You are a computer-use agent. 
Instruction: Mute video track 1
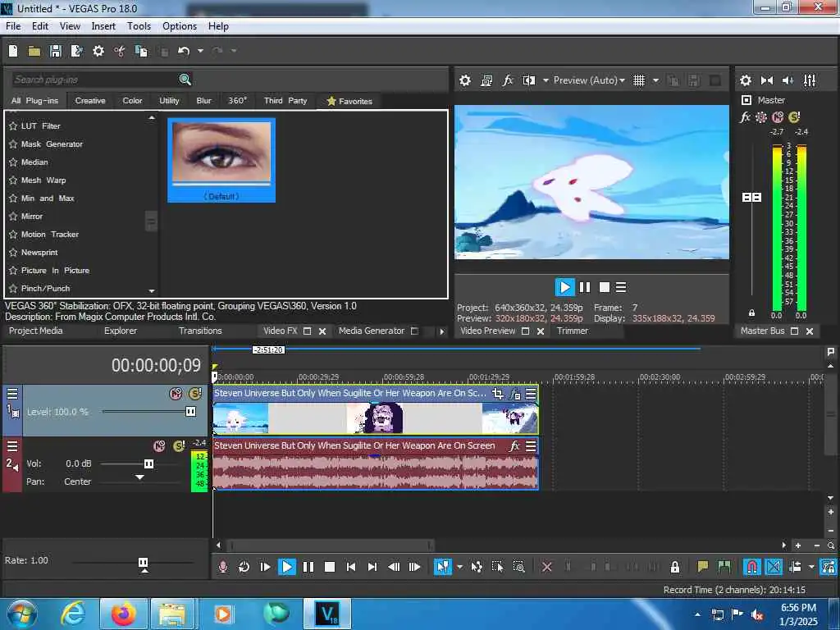[176, 394]
